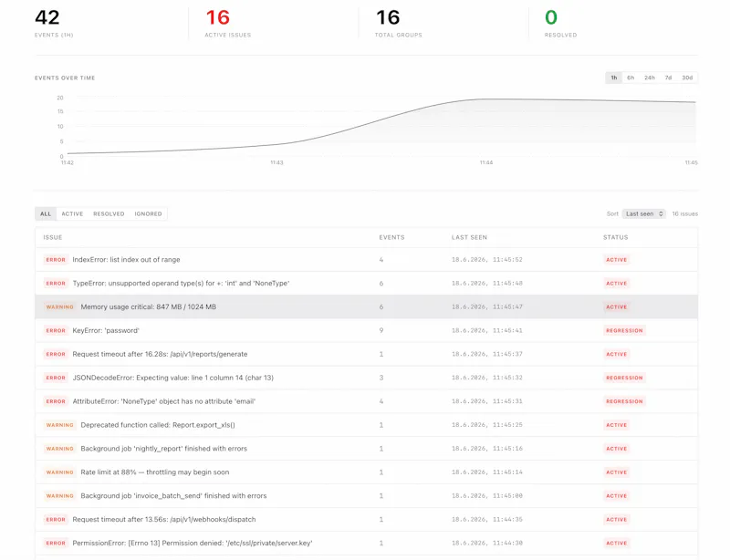
Task: Switch chart to 30d range
Action: (x=687, y=78)
